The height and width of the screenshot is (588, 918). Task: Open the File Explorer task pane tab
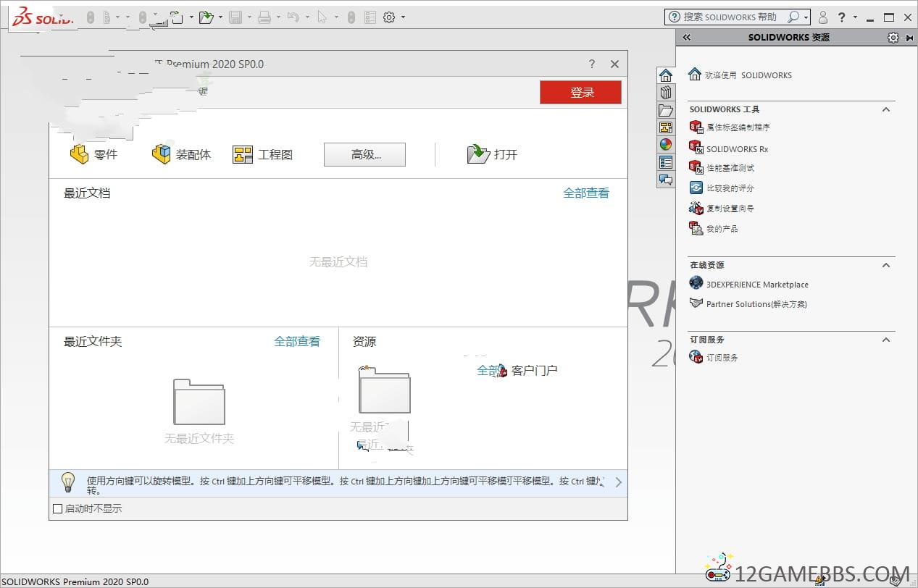666,110
